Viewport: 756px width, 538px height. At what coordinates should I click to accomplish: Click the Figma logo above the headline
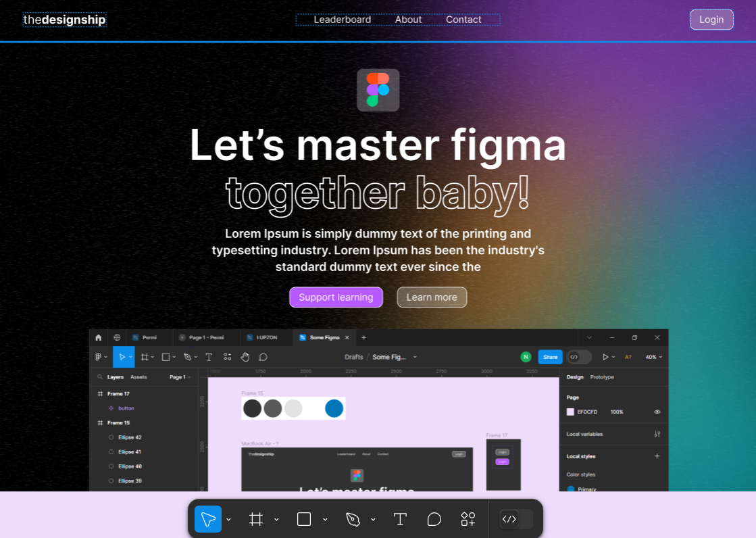(378, 90)
